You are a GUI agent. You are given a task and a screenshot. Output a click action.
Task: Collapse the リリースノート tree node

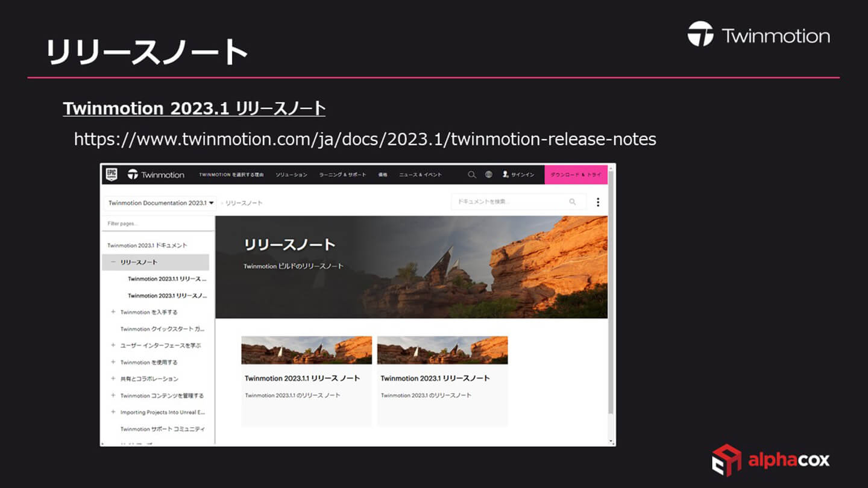click(x=113, y=262)
